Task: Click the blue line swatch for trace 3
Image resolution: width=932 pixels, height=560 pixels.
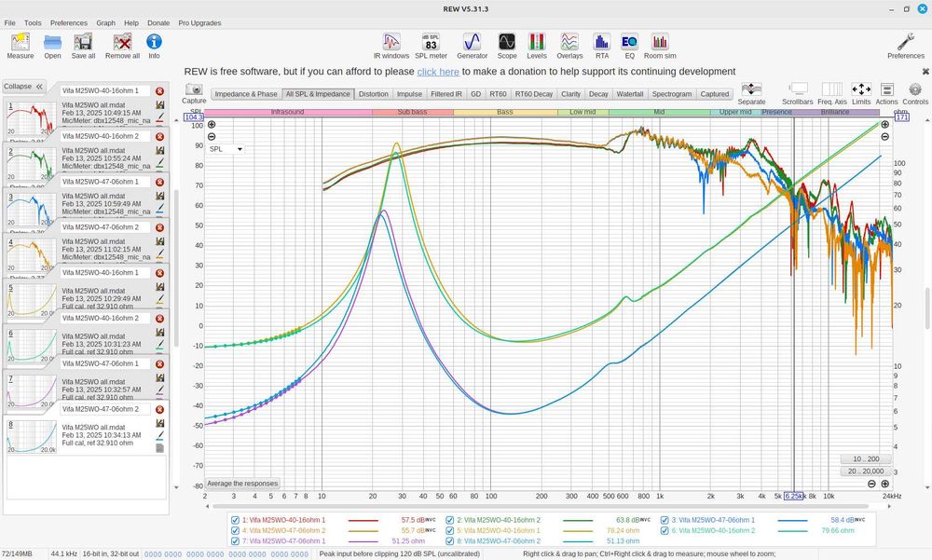Action: pos(792,520)
